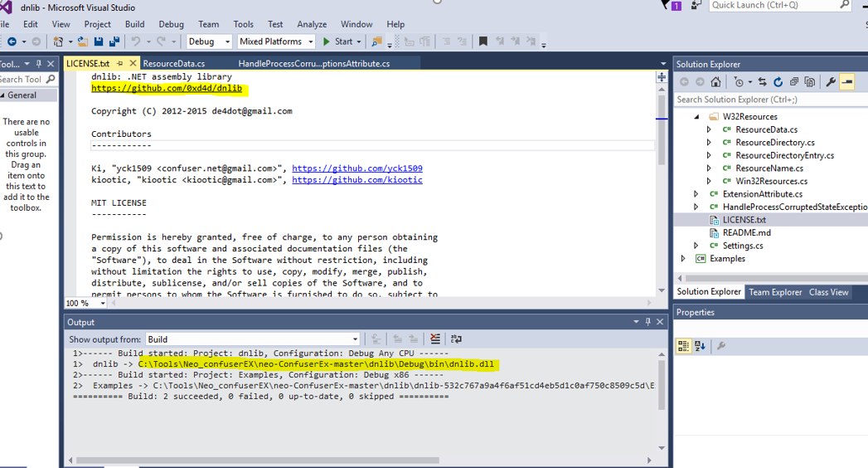Open the github.com/yck1509 link
Viewport: 868px width, 468px height.
tap(357, 168)
